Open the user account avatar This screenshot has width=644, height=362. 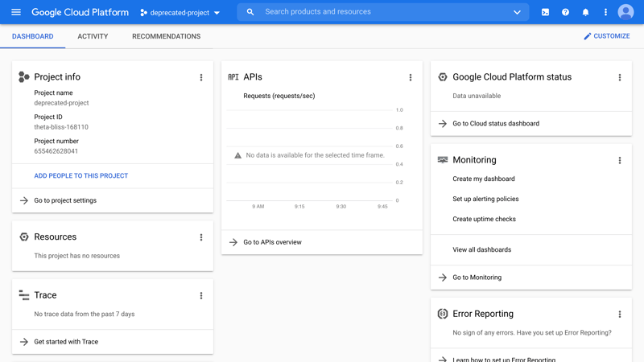(625, 12)
